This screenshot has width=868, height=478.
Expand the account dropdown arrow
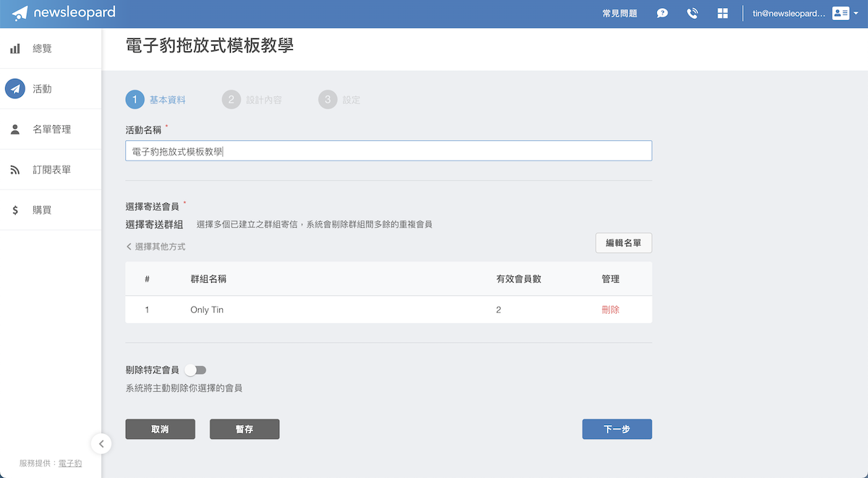coord(856,14)
